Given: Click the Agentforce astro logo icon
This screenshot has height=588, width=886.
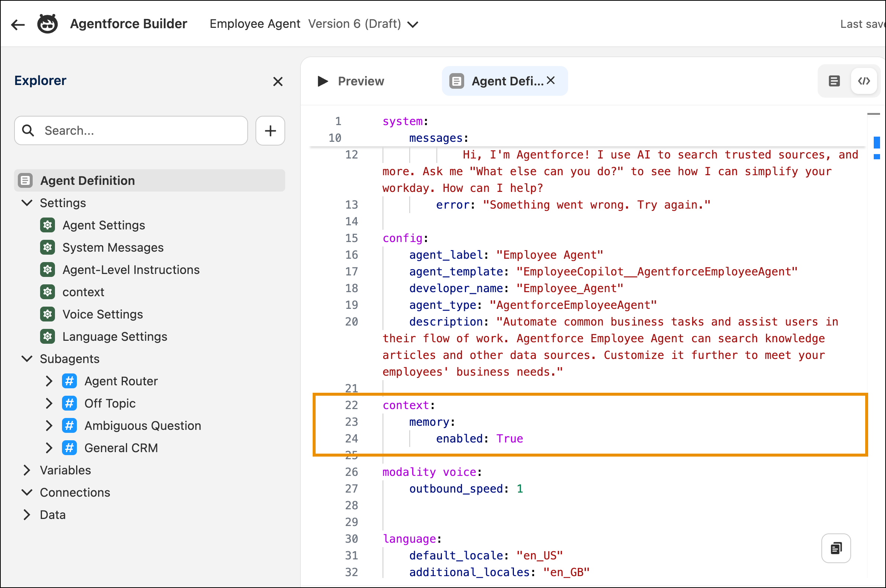Looking at the screenshot, I should pos(47,24).
